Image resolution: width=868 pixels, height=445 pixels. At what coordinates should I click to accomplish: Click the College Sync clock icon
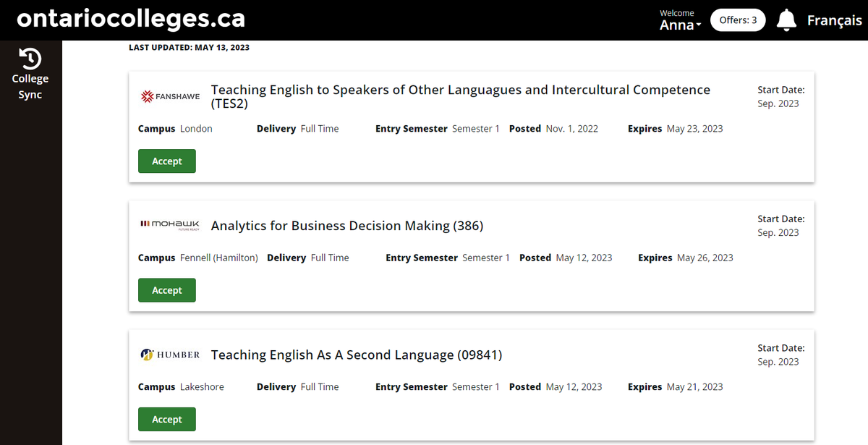pos(30,59)
